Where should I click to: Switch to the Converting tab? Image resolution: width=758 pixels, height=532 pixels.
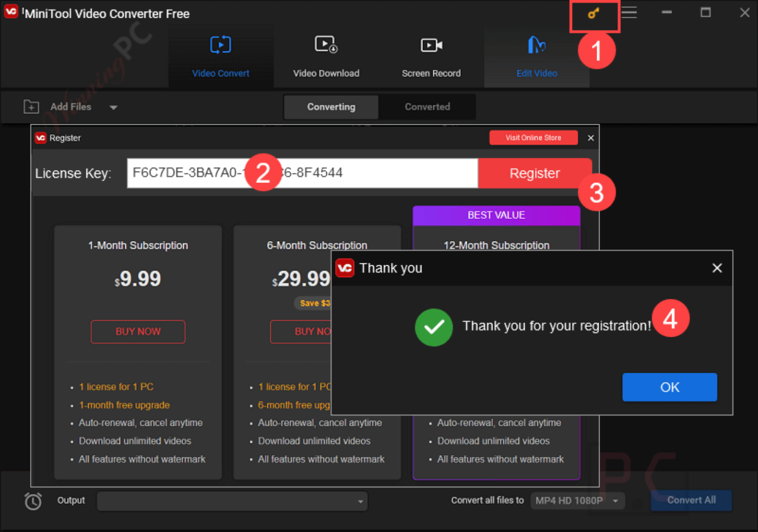click(x=331, y=106)
